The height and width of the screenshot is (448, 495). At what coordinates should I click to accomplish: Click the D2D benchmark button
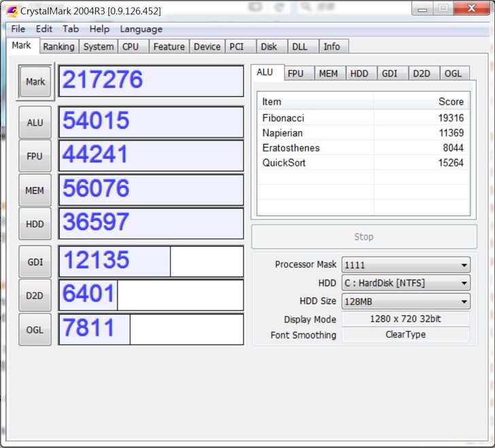coord(35,296)
